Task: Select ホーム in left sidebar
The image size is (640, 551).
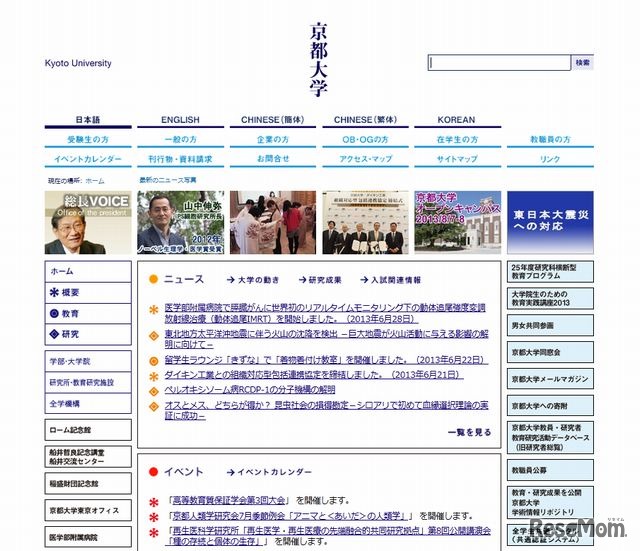Action: tap(88, 271)
